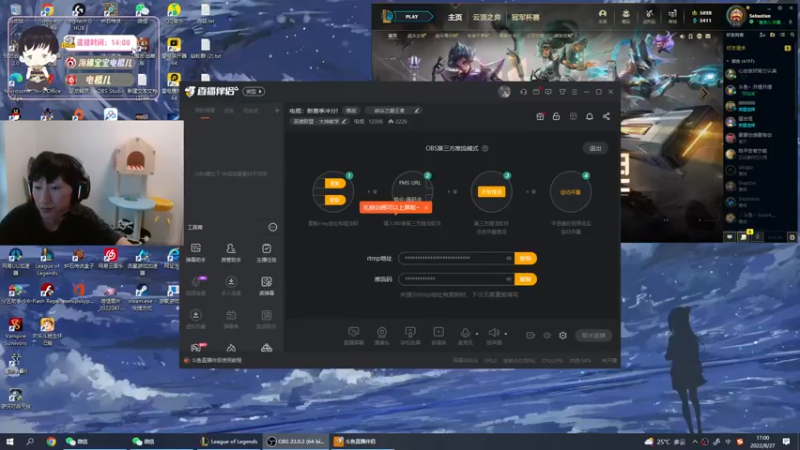Open 云顶之弈 tab in League client
The height and width of the screenshot is (450, 800).
[x=487, y=17]
